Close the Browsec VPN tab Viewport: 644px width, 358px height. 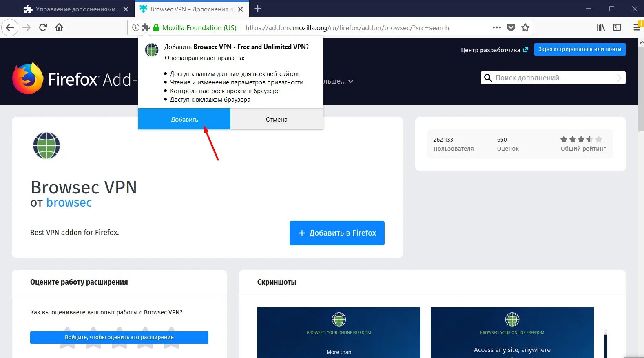tap(241, 9)
